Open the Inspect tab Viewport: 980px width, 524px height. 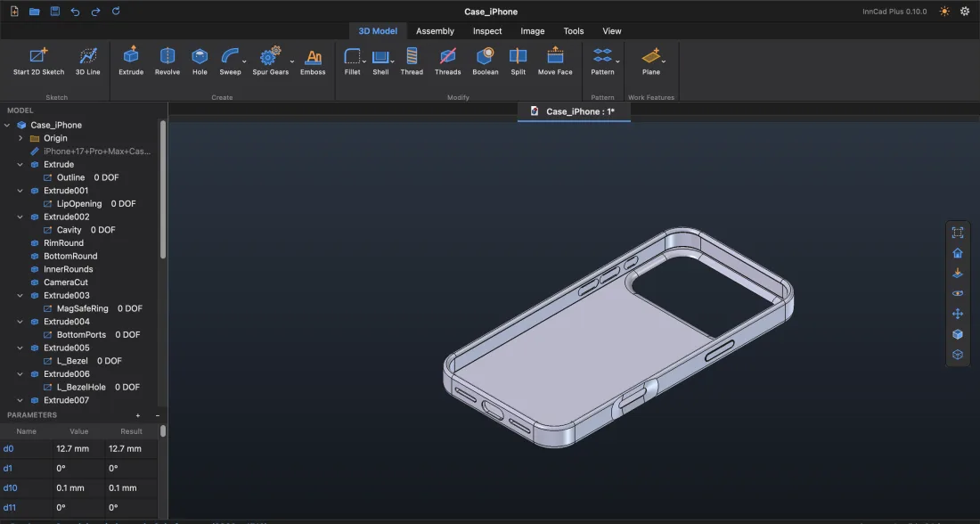coord(486,30)
